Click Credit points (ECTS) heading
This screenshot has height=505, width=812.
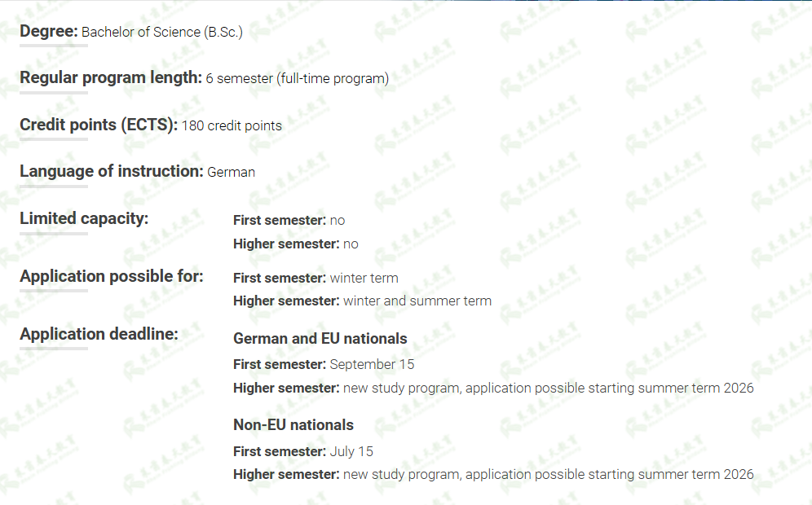(x=99, y=125)
